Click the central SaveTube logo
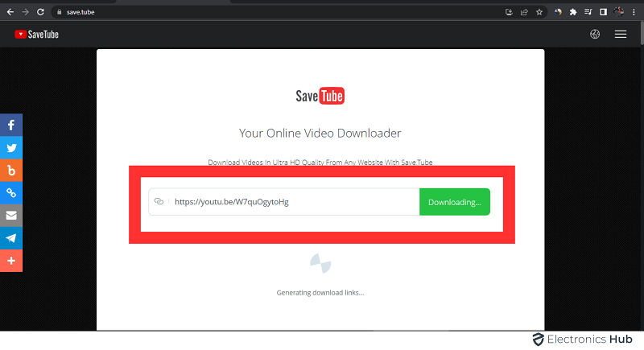This screenshot has width=644, height=350. click(320, 96)
